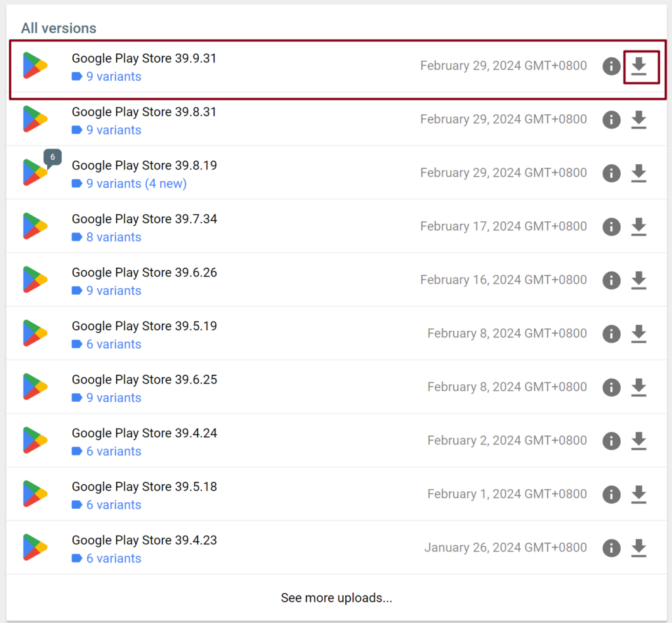Click See more uploads...

pos(336,598)
